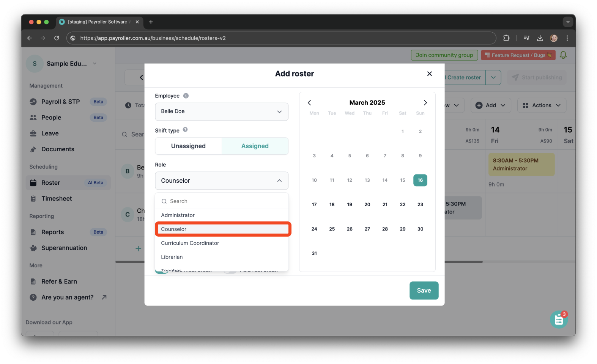Save the roster
Screen dimensions: 597x364
coord(424,290)
